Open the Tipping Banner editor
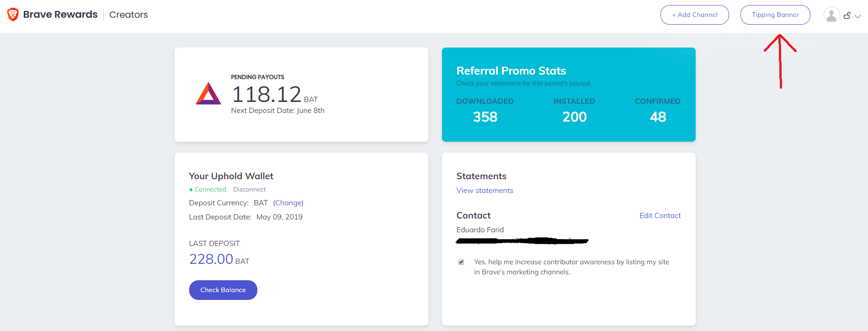Image resolution: width=868 pixels, height=331 pixels. tap(775, 15)
